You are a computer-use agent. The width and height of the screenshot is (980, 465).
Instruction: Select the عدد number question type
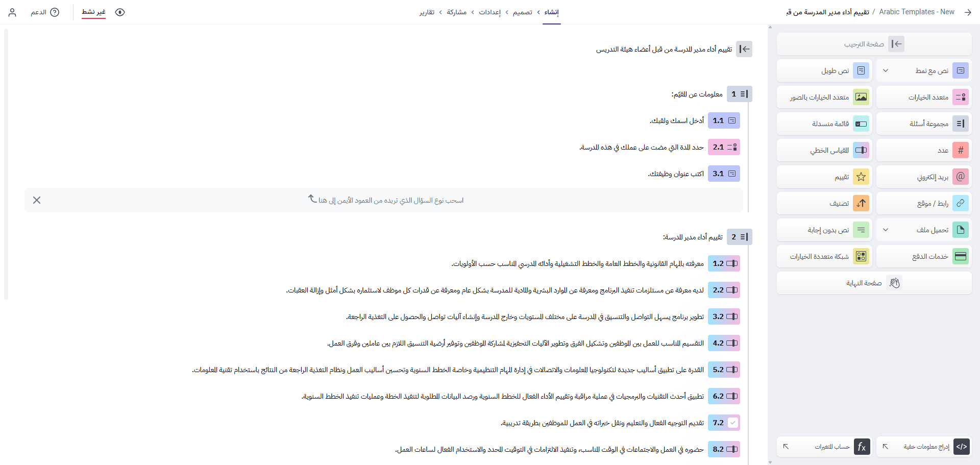pyautogui.click(x=924, y=150)
